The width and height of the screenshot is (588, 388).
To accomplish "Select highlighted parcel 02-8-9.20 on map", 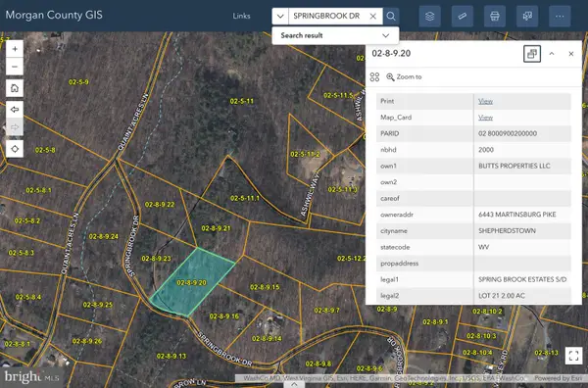I will (191, 282).
